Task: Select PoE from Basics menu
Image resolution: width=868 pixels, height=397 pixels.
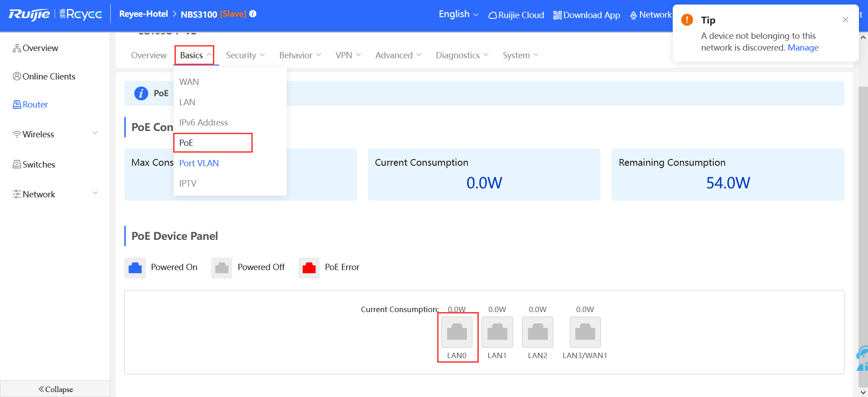Action: [230, 143]
